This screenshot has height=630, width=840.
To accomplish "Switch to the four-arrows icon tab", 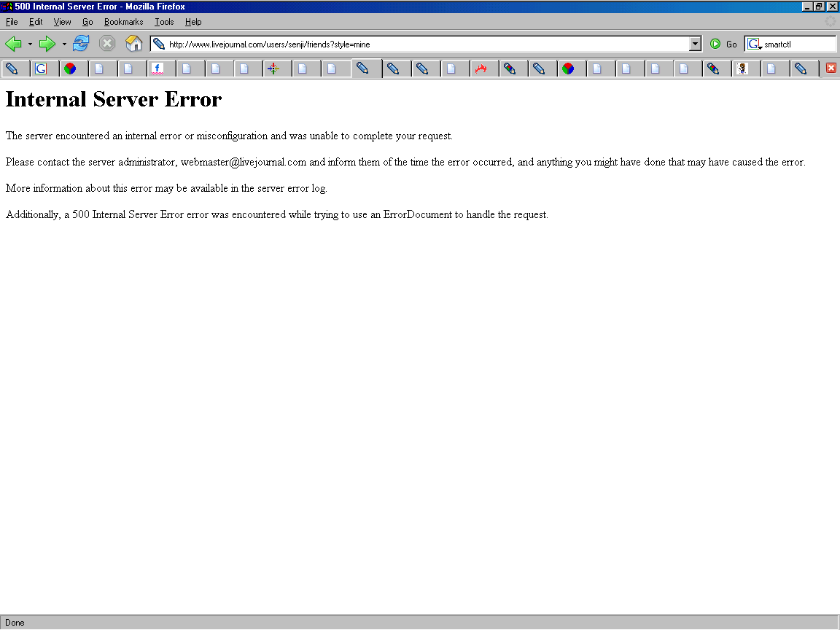I will click(273, 69).
